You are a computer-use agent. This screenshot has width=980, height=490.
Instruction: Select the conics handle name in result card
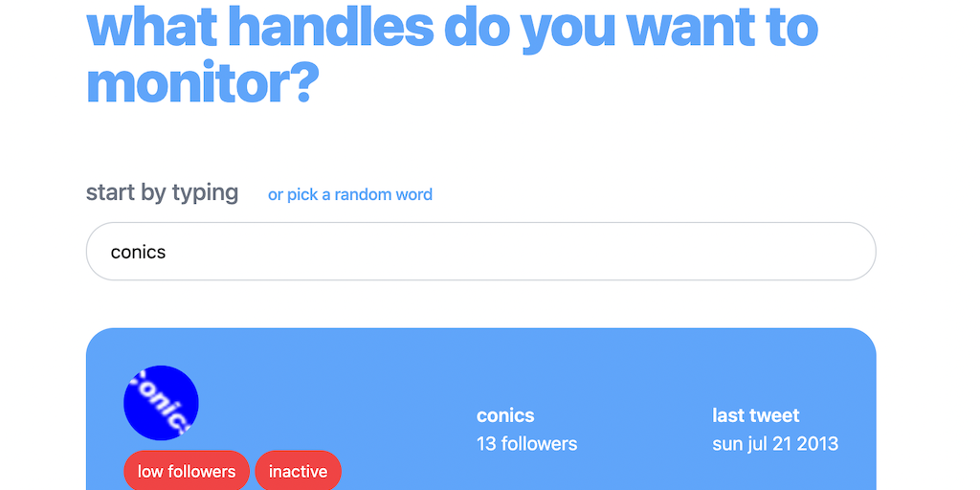coord(505,415)
